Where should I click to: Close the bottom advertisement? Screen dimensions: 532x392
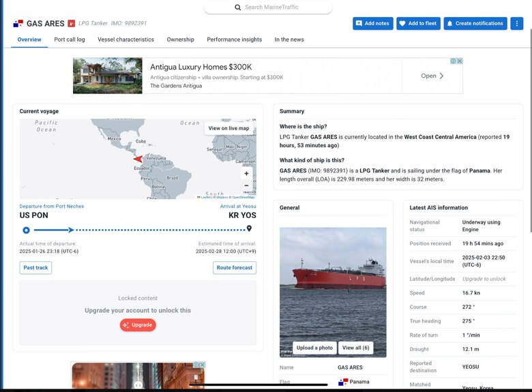click(x=202, y=365)
